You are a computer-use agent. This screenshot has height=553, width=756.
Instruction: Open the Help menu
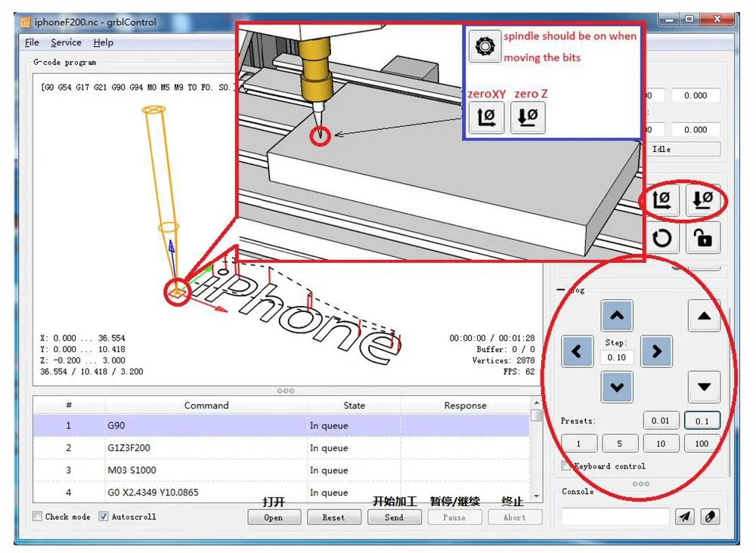(103, 42)
